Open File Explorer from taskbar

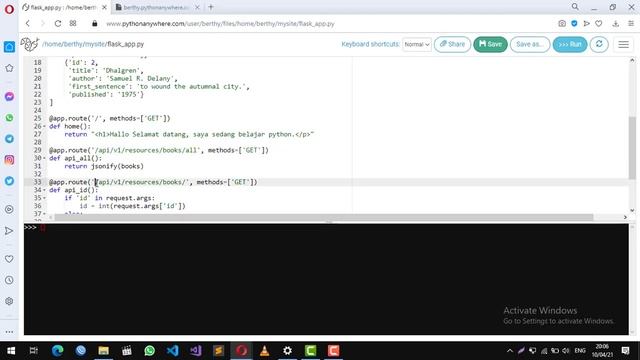104,351
